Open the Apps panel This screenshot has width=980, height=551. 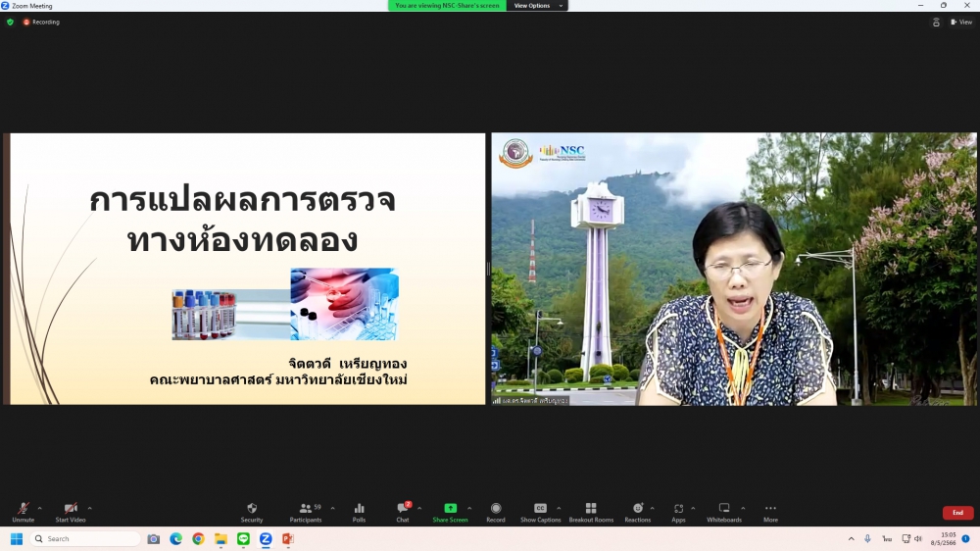click(x=678, y=512)
